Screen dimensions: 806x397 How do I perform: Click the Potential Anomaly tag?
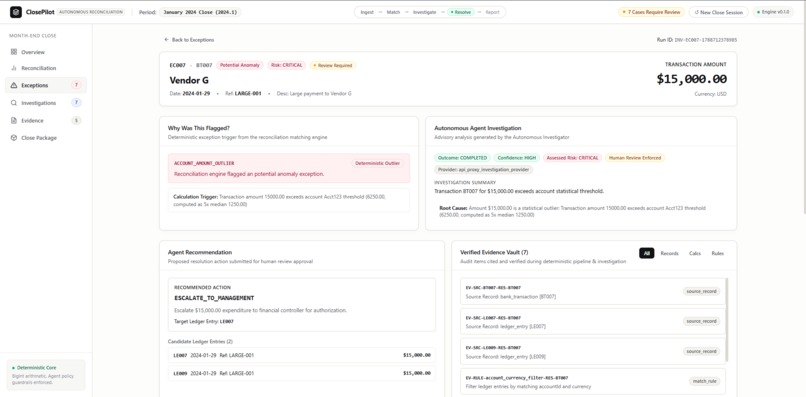coord(240,65)
